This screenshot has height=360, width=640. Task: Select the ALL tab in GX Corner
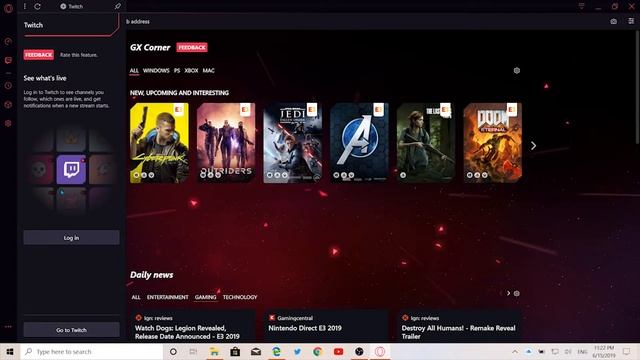[x=134, y=71]
